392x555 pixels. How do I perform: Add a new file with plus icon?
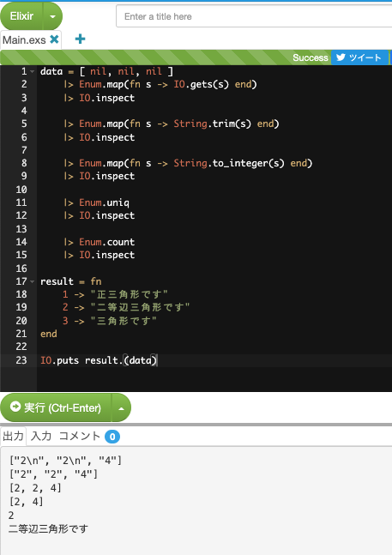(81, 39)
